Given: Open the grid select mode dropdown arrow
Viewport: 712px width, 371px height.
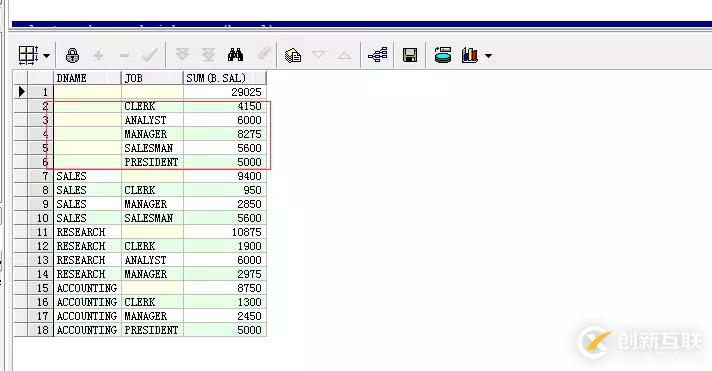Looking at the screenshot, I should (x=46, y=56).
